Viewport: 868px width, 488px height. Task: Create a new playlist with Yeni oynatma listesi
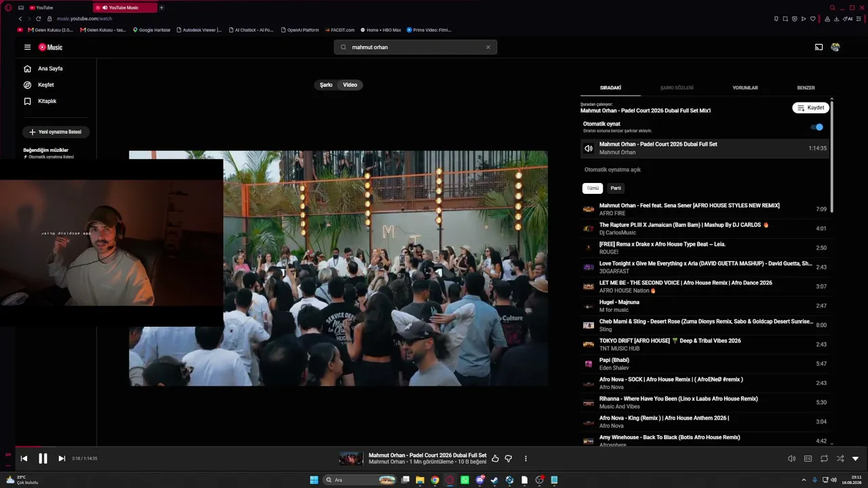(x=56, y=132)
